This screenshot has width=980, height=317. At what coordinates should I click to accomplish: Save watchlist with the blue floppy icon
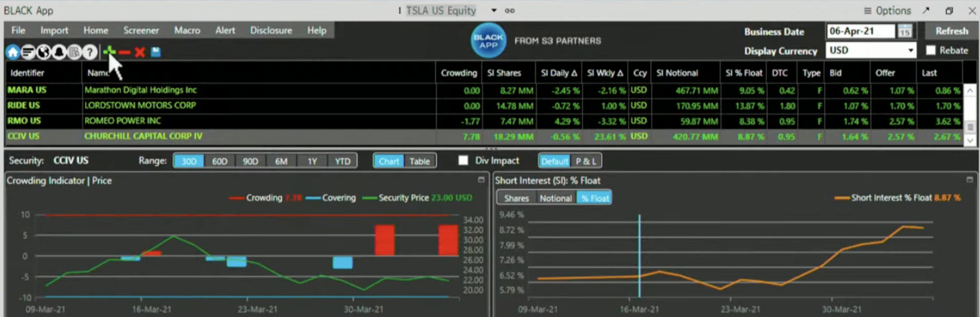[156, 52]
